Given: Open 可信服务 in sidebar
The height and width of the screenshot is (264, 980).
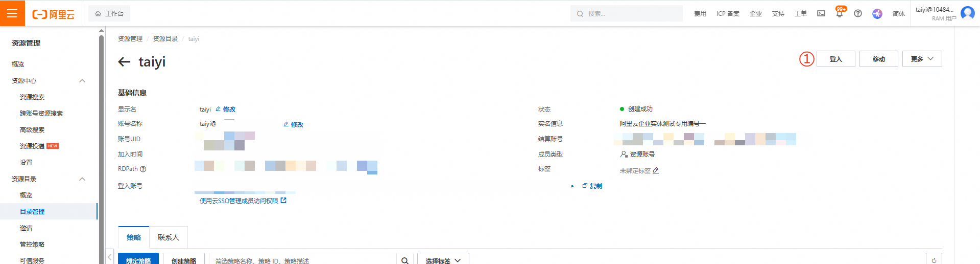Looking at the screenshot, I should click(x=32, y=260).
